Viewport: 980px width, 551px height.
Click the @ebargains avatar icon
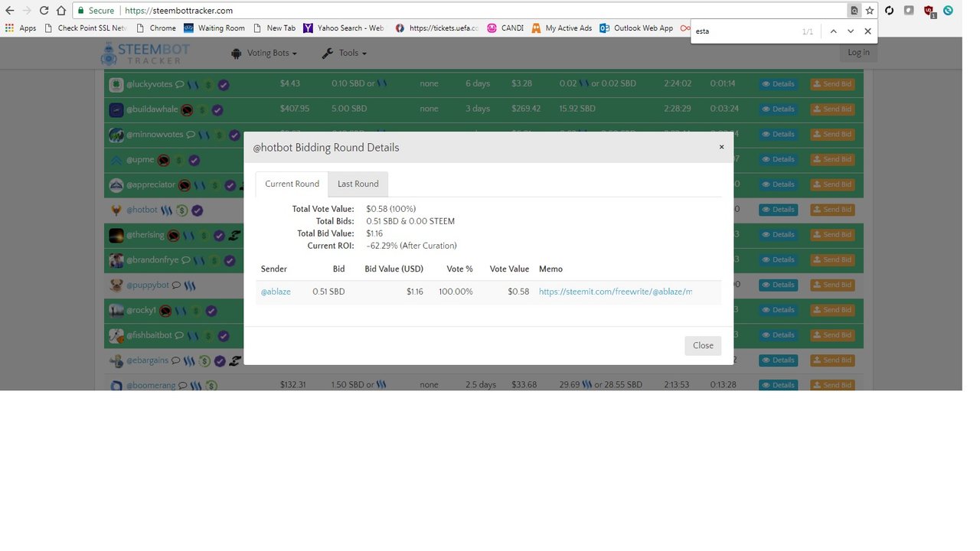tap(116, 360)
